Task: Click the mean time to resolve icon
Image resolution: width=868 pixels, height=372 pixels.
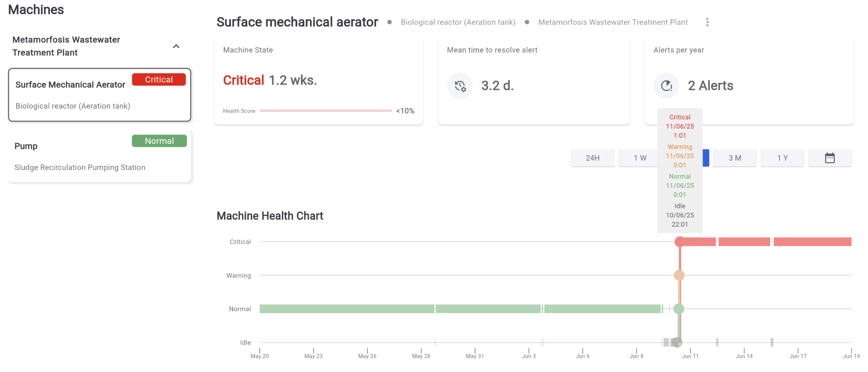Action: 460,86
